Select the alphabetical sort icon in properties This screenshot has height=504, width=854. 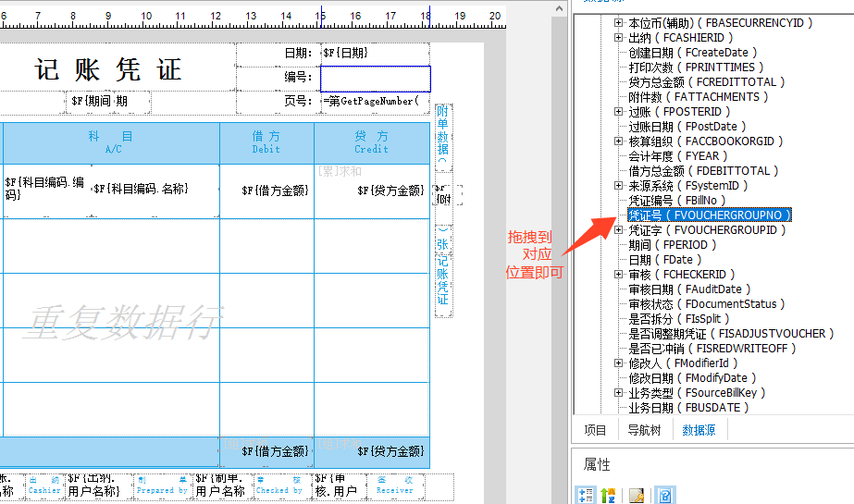point(608,495)
